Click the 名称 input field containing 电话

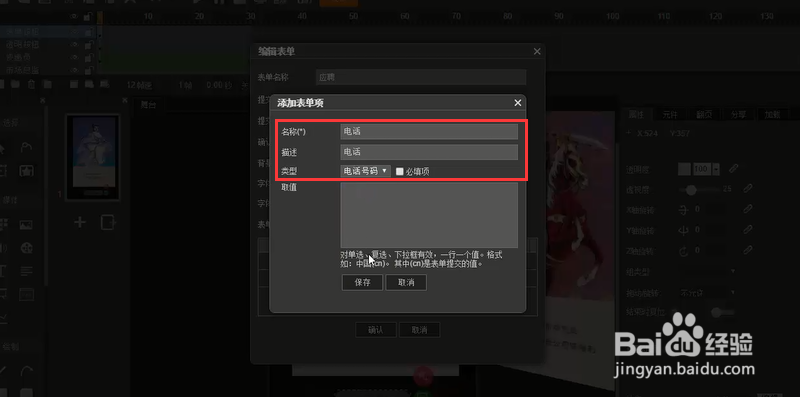429,132
